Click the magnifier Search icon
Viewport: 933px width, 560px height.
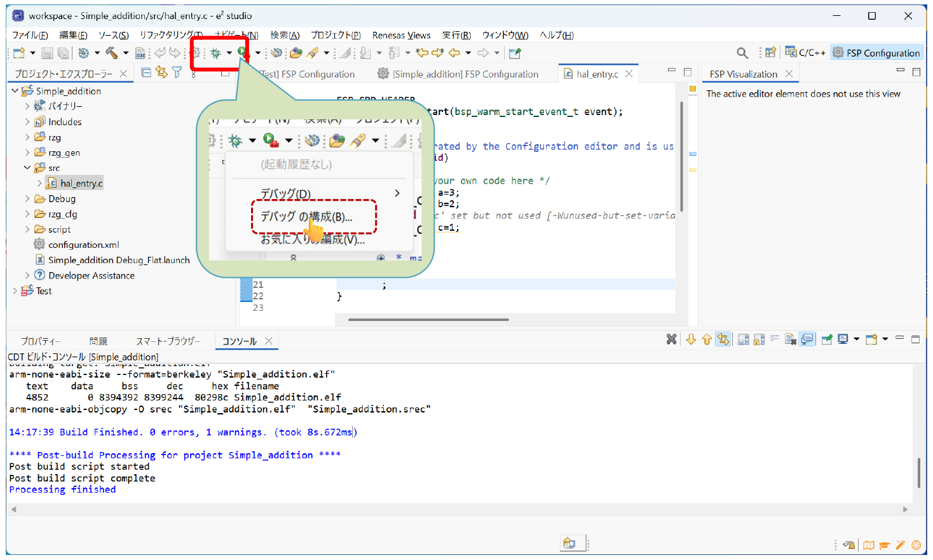click(742, 53)
